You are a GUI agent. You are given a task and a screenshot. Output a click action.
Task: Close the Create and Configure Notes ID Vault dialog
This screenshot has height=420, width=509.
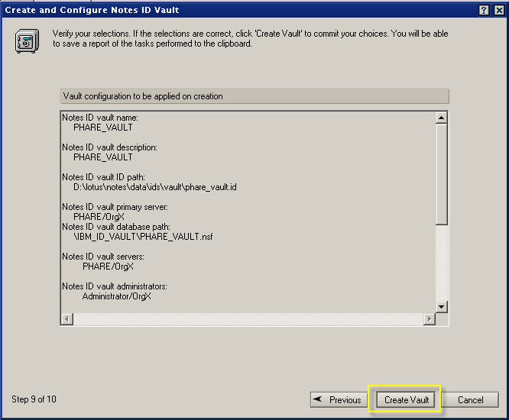pos(499,10)
